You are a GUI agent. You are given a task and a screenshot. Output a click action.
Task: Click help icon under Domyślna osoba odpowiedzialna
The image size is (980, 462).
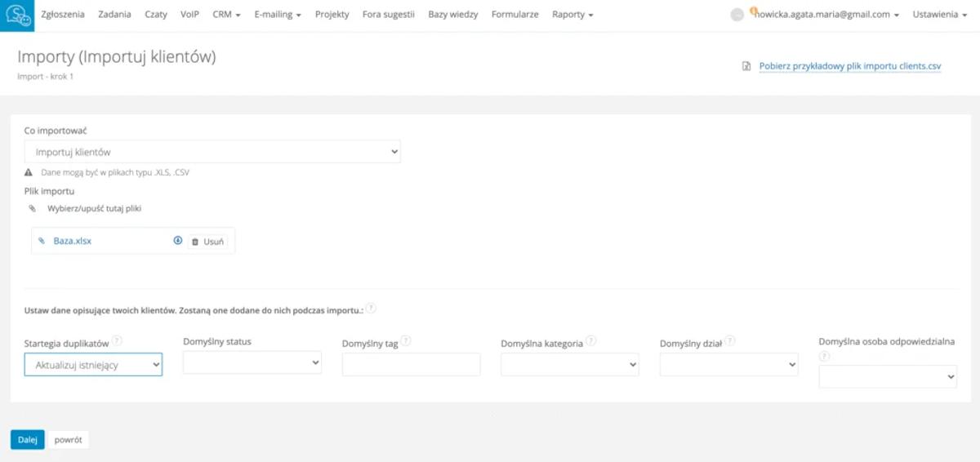click(824, 356)
